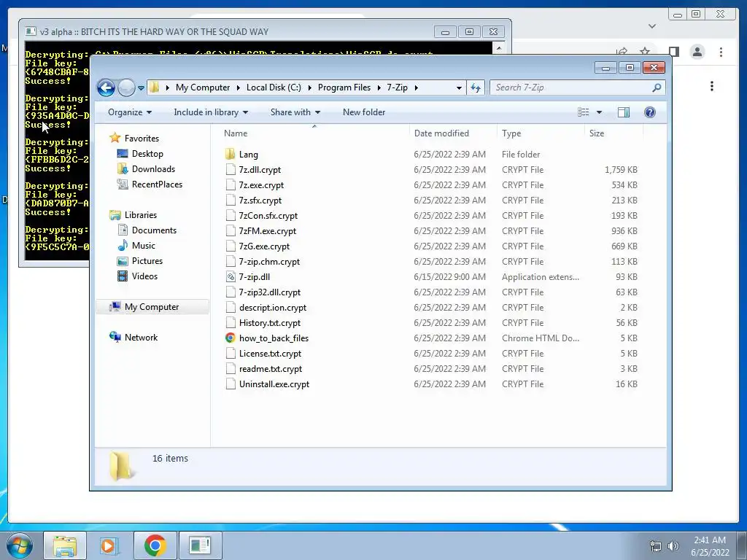Select RecentPlaces in the navigation pane
747x560 pixels.
(x=157, y=184)
